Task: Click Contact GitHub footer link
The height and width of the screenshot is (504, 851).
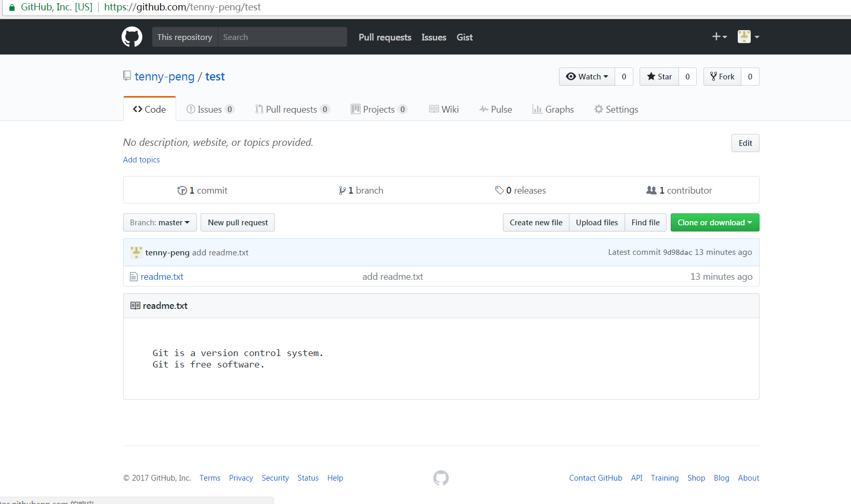Action: tap(595, 478)
